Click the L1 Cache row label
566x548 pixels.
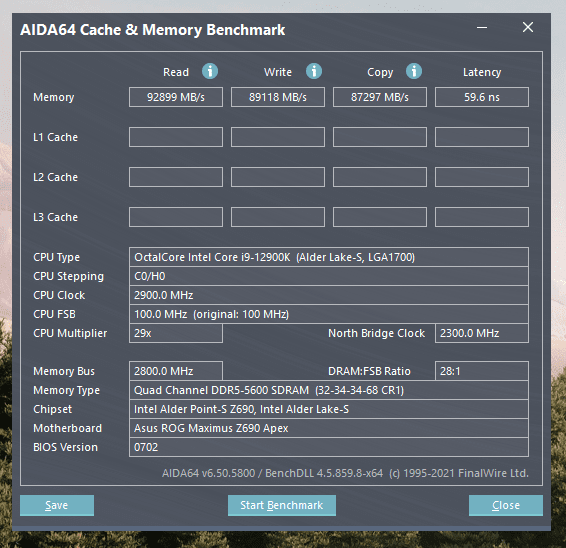[x=55, y=137]
